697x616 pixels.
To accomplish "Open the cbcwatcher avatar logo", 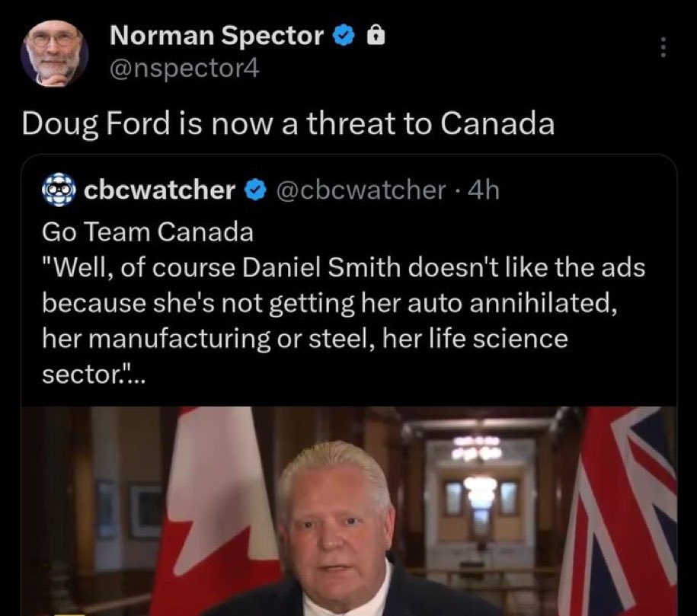I will click(x=59, y=190).
